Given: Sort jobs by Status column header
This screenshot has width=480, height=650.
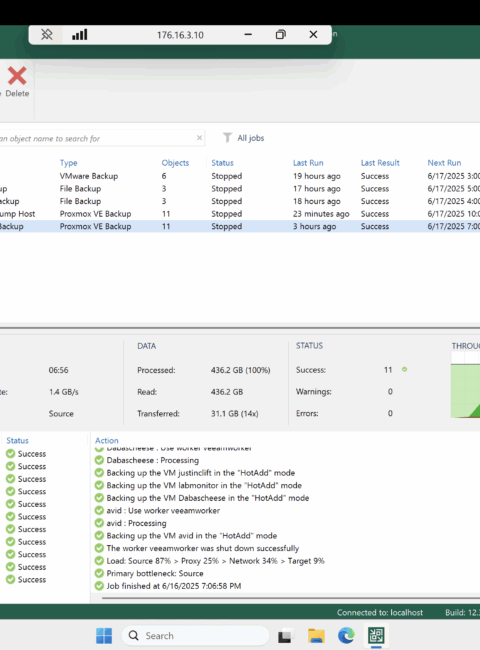Looking at the screenshot, I should tap(222, 163).
